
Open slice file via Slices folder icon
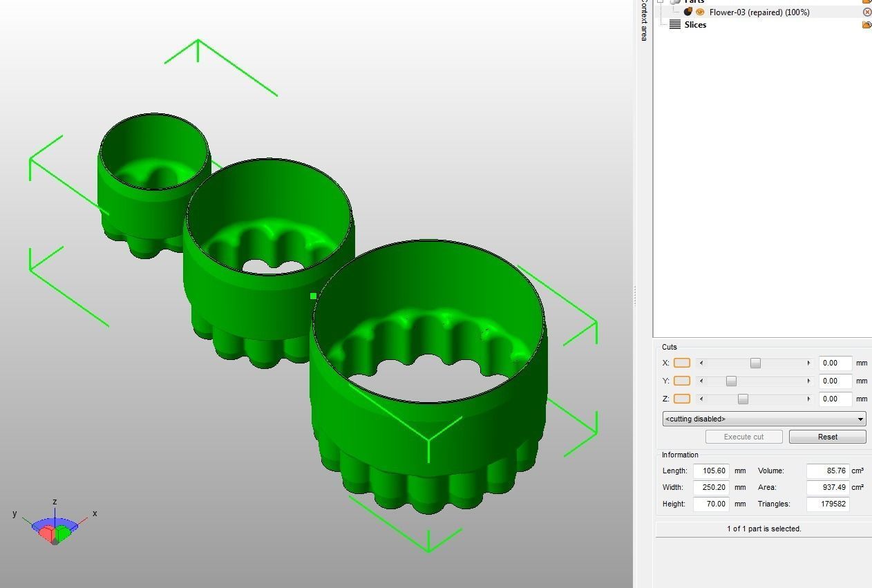tap(866, 25)
